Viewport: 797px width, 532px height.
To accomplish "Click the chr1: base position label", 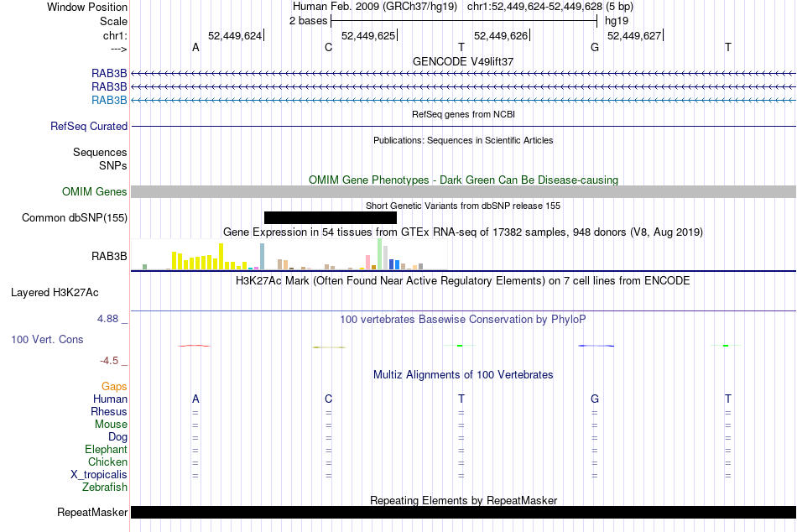I will [x=116, y=35].
